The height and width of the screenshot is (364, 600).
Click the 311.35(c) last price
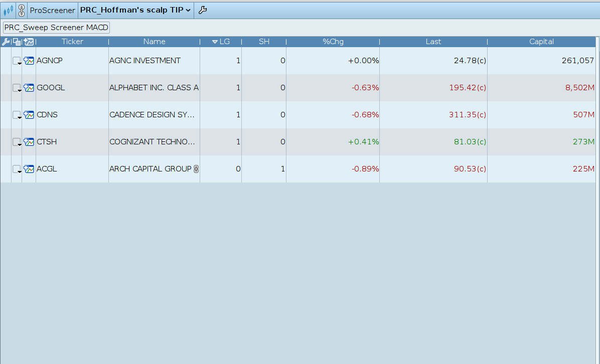(x=468, y=115)
